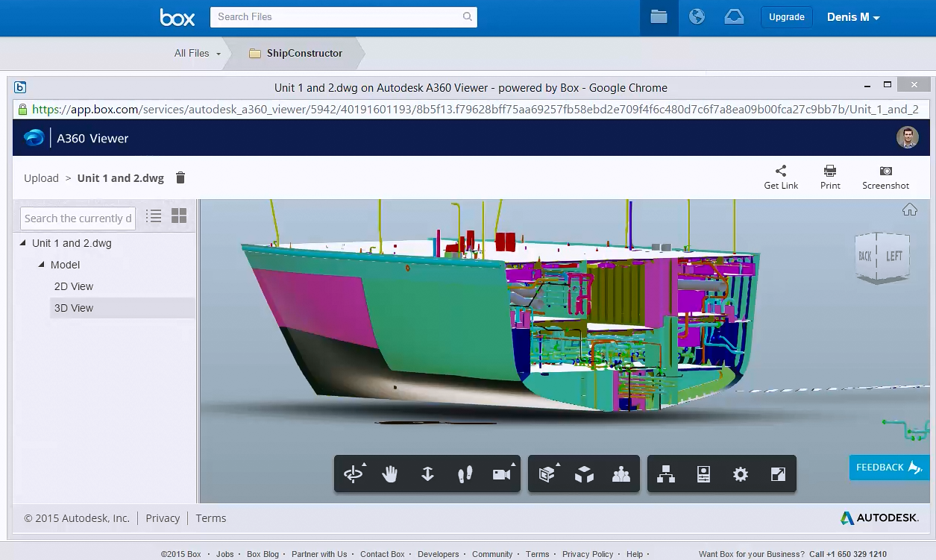Open the Properties panel icon

coord(703,474)
